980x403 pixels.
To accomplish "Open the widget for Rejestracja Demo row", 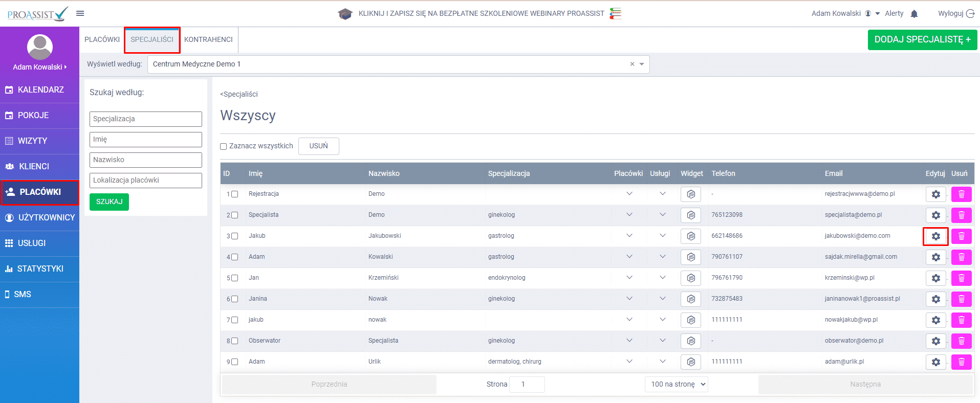I will tap(691, 194).
